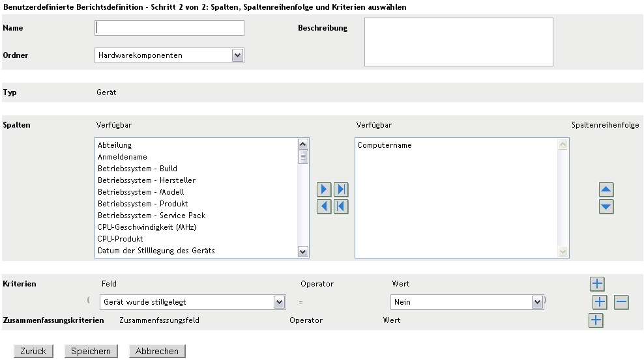This screenshot has width=644, height=362.
Task: Add a Zusammenfassungskriterien row with plus icon
Action: (x=596, y=320)
